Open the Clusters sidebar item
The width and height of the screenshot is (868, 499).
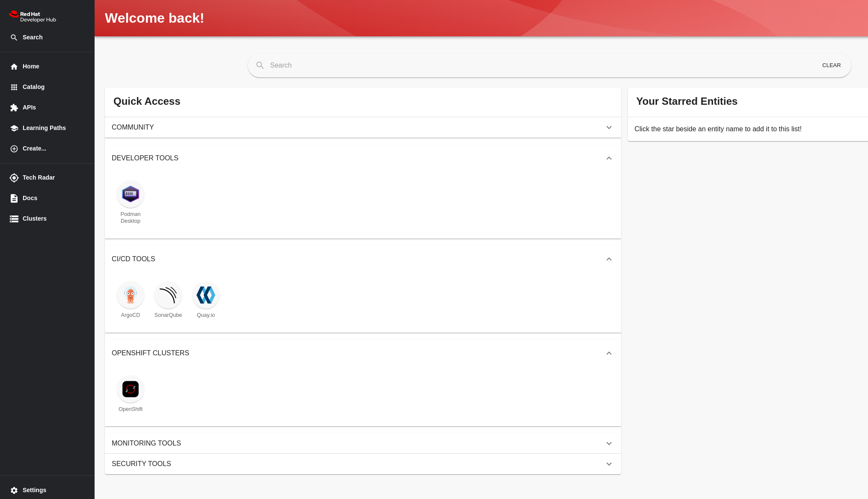[35, 218]
